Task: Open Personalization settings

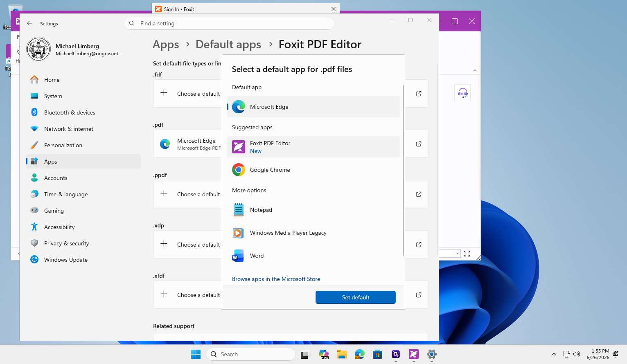Action: click(83, 145)
